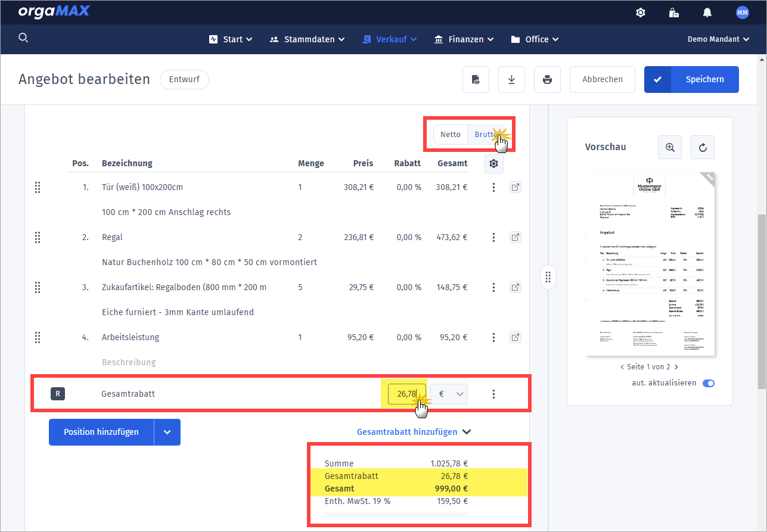The width and height of the screenshot is (767, 532).
Task: Grab drag handle of Tür position
Action: [38, 187]
